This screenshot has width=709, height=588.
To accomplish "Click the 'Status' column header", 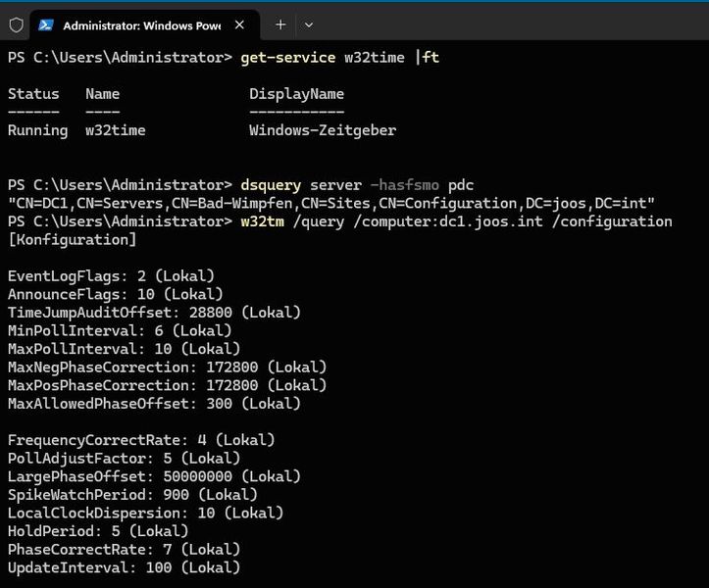I will point(33,94).
